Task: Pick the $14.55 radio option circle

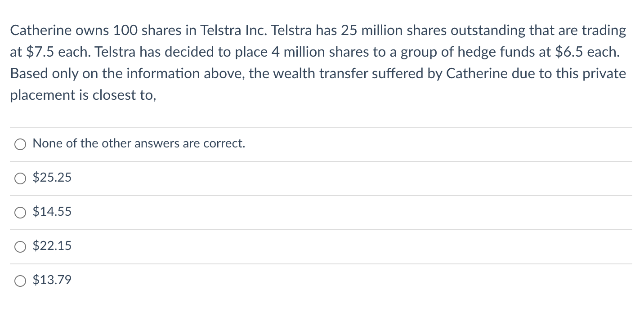Action: (x=20, y=213)
